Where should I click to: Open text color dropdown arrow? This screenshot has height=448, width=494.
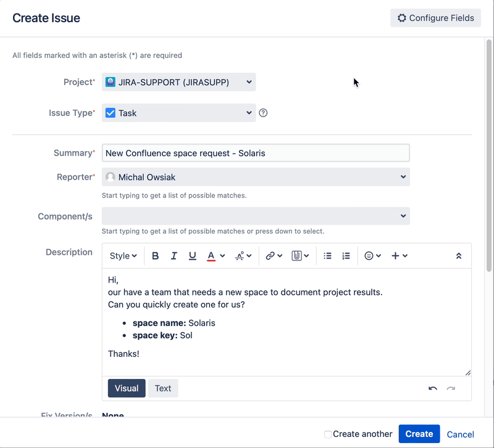tap(222, 256)
